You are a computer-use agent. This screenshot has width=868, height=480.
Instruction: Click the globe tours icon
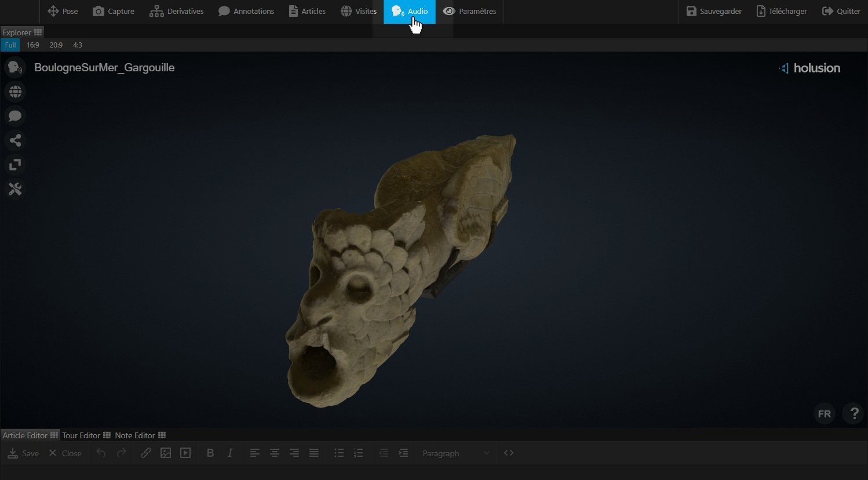tap(15, 92)
